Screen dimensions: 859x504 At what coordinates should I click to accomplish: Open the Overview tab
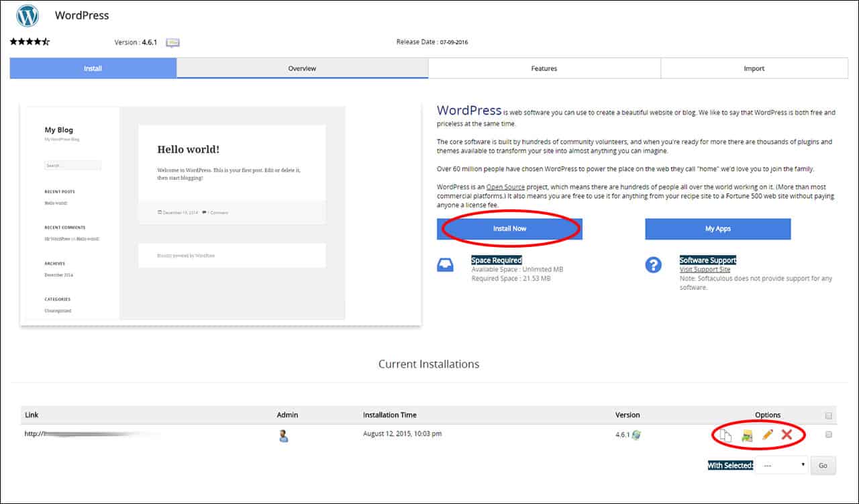coord(302,68)
